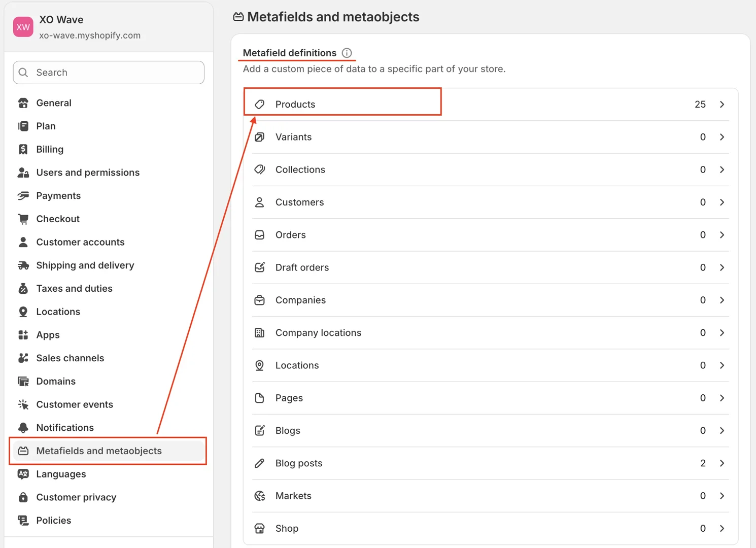Select Metafields and metaobjects in sidebar
The height and width of the screenshot is (548, 756).
(x=99, y=451)
